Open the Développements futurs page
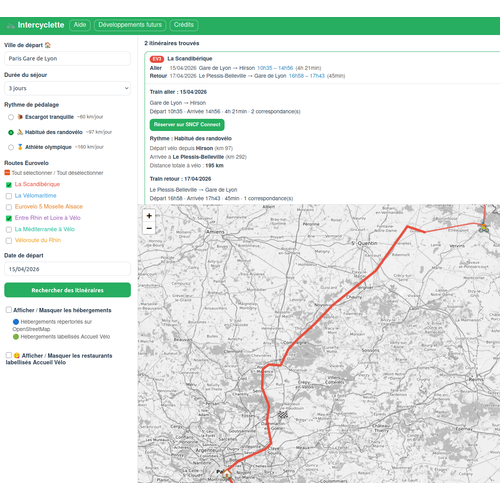The width and height of the screenshot is (500, 500). click(x=130, y=25)
